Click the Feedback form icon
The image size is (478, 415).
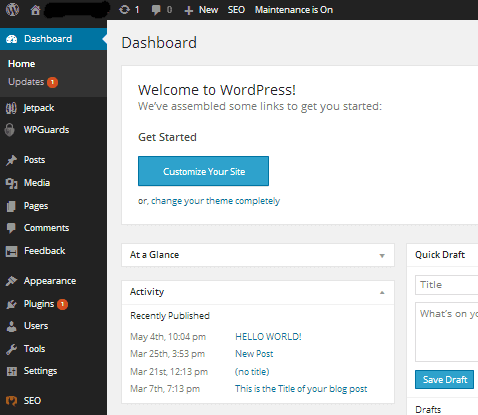point(11,251)
